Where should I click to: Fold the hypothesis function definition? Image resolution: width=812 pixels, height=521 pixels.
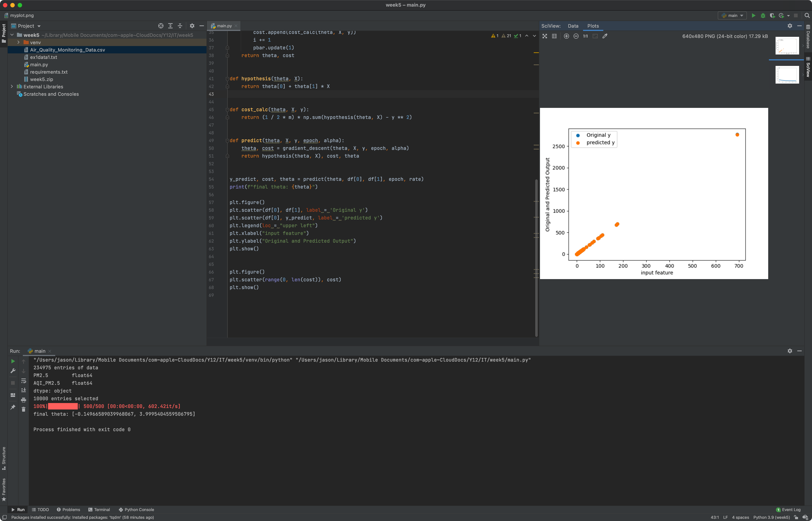227,79
